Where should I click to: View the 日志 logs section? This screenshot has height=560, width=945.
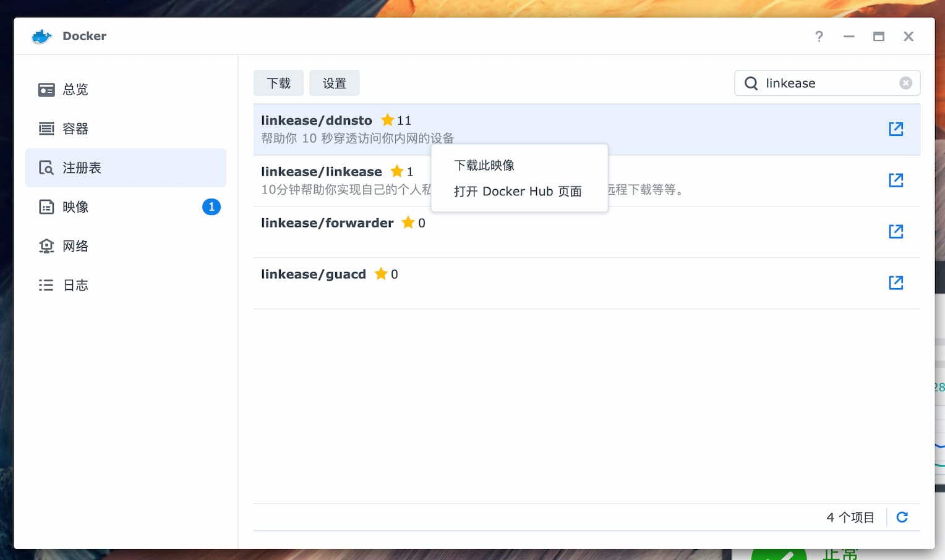[x=126, y=285]
